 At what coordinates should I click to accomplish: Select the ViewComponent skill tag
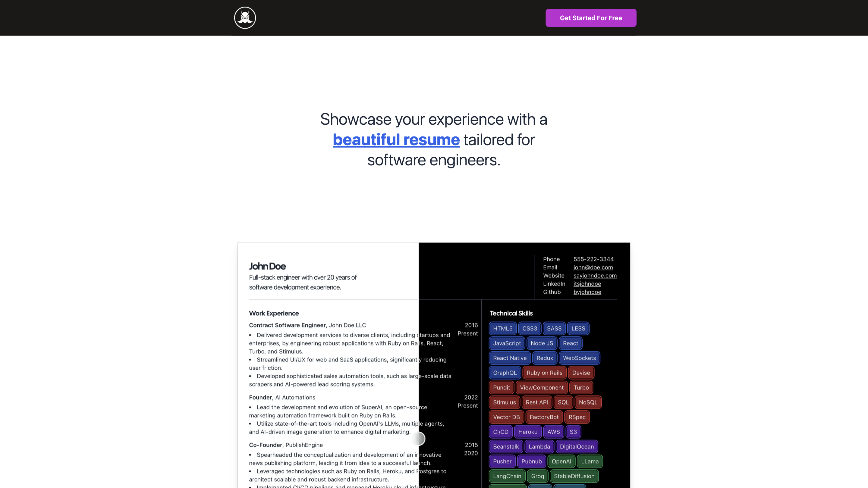coord(542,388)
